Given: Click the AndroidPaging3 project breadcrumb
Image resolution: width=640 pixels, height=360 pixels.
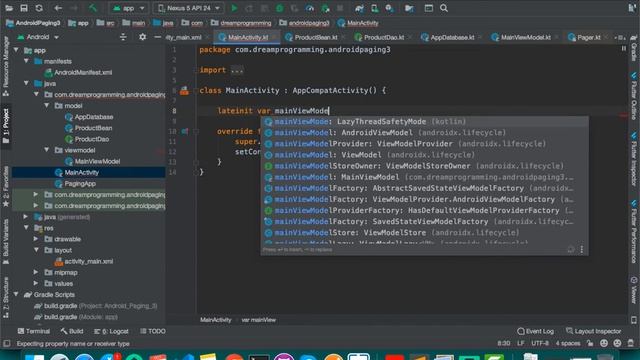Looking at the screenshot, I should [33, 23].
